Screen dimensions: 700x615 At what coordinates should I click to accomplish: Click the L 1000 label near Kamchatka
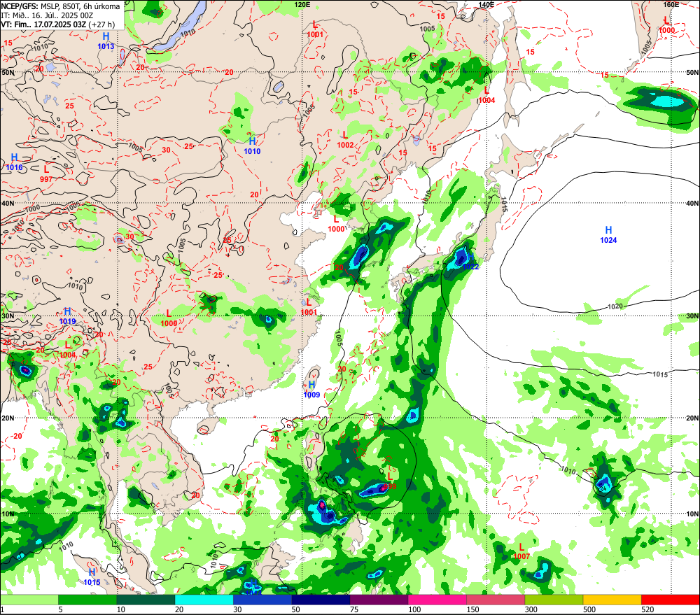(667, 25)
